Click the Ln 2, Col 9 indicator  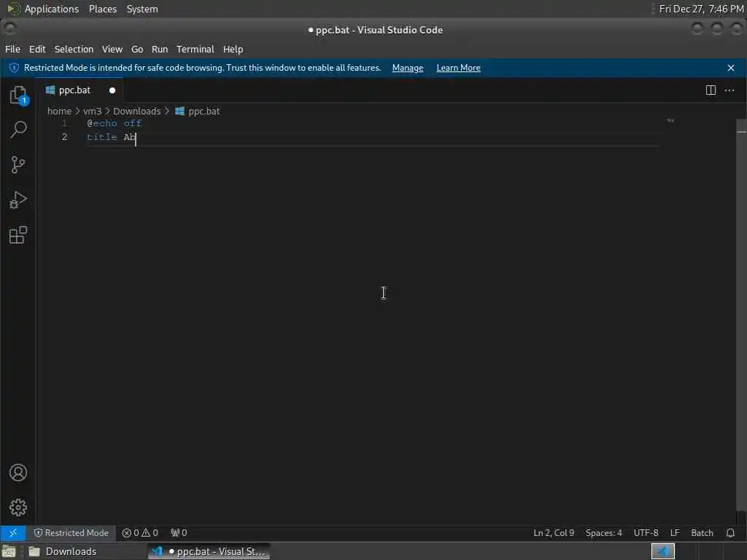(554, 532)
